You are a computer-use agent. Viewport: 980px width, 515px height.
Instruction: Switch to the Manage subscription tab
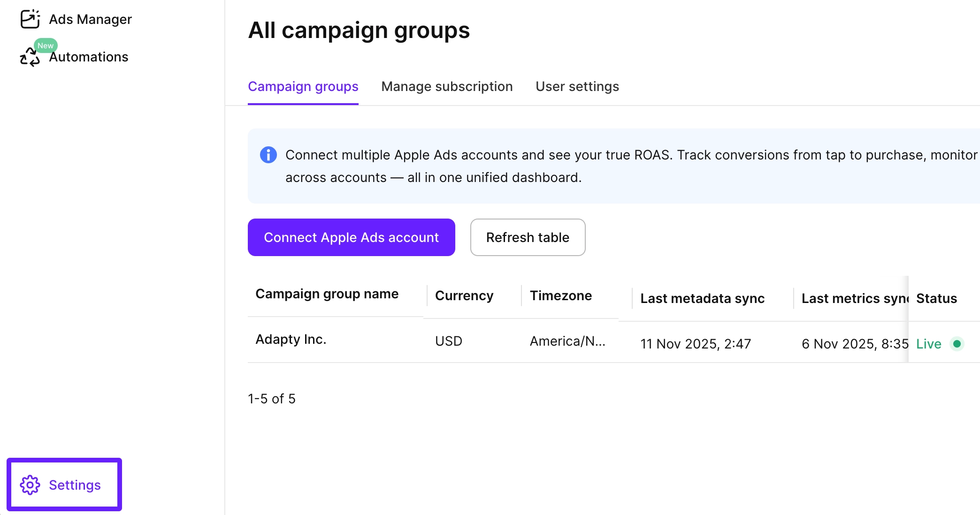point(446,87)
